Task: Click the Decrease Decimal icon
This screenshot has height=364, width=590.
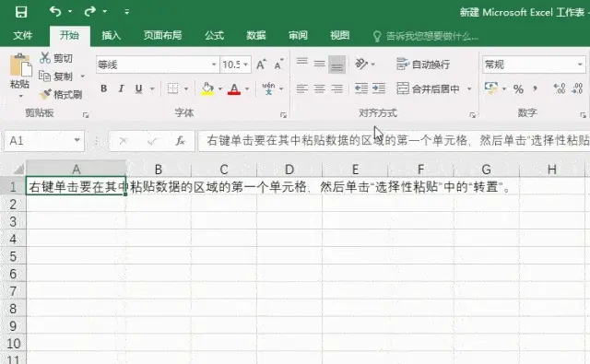Action: [577, 88]
